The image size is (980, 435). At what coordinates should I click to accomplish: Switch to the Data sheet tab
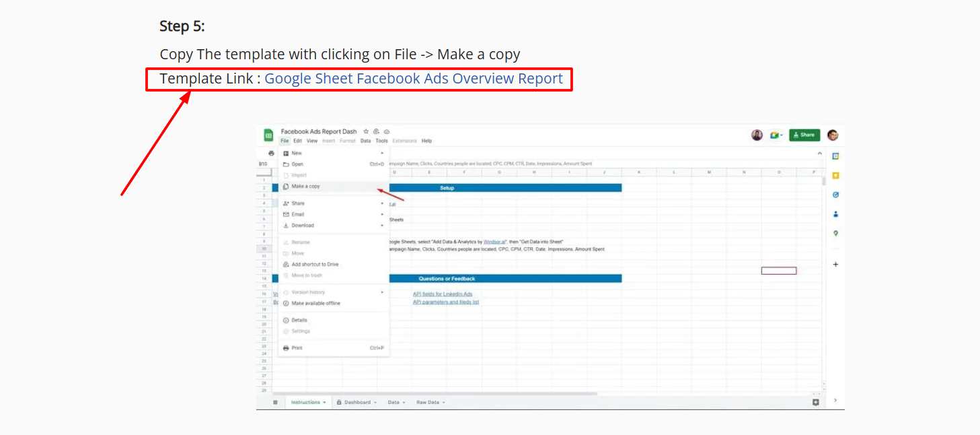(393, 402)
